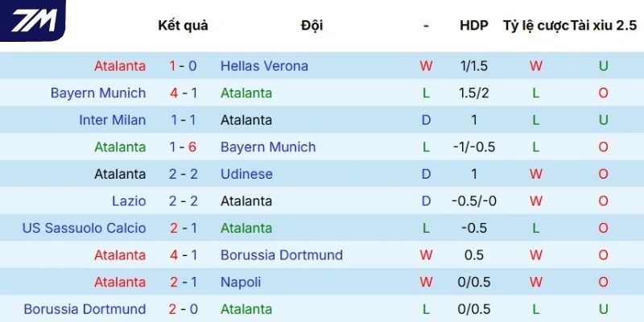Open the Hellas Verona team link
The width and height of the screenshot is (644, 322).
[x=264, y=66]
